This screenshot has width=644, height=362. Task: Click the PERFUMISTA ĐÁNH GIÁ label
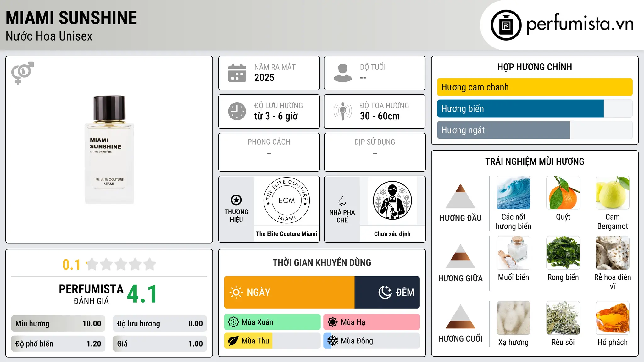[x=91, y=294]
